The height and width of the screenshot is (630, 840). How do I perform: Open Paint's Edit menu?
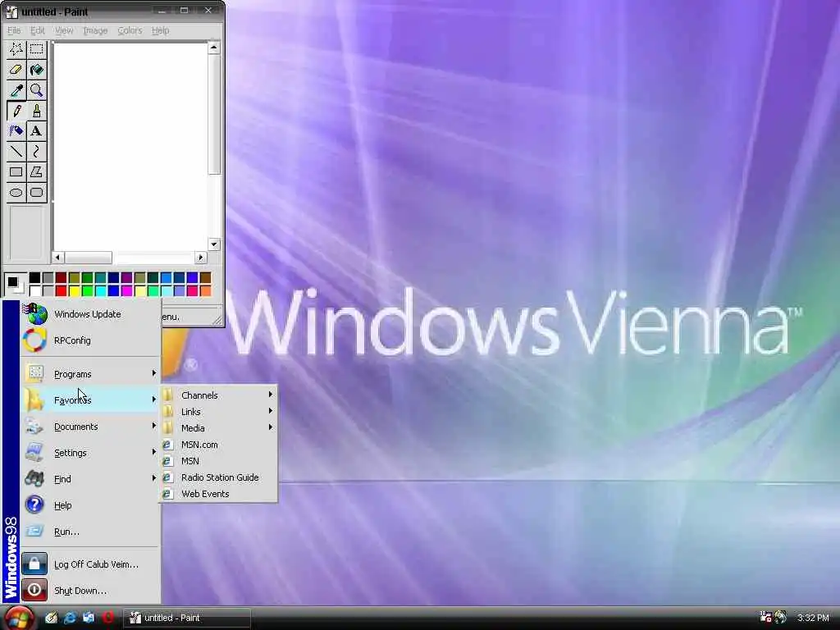tap(38, 30)
